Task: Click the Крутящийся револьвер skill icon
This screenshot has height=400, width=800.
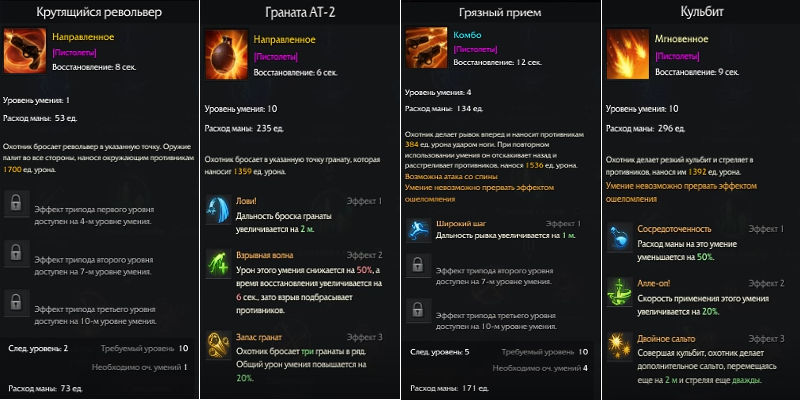Action: (x=24, y=51)
